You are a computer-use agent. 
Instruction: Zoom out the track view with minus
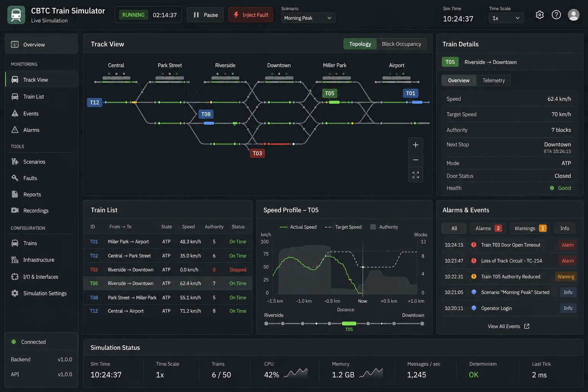[x=415, y=160]
